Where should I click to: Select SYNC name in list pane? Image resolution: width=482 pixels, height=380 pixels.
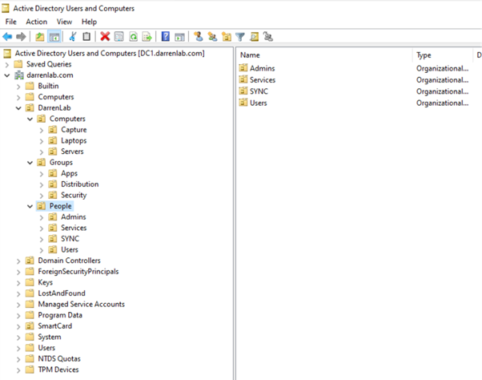click(x=259, y=91)
